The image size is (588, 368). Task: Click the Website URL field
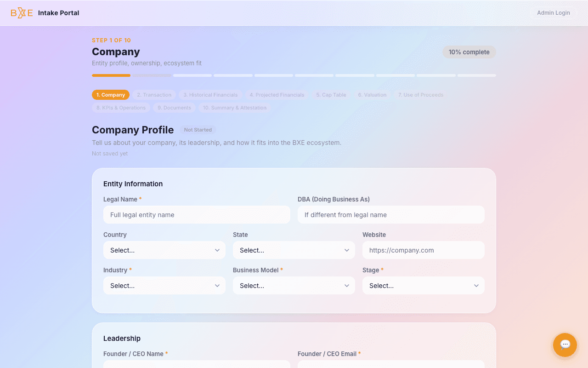423,250
